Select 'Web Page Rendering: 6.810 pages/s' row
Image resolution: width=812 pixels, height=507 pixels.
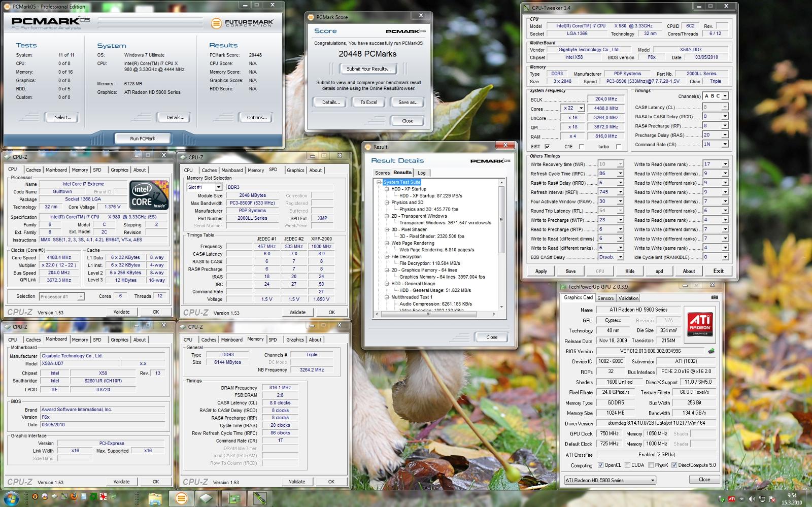[436, 250]
